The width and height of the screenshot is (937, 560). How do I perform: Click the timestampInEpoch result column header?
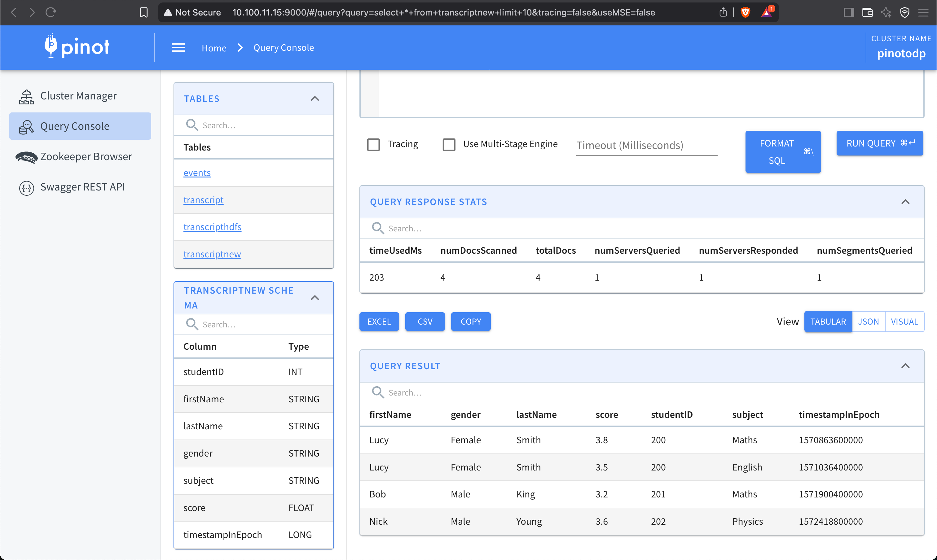(839, 415)
